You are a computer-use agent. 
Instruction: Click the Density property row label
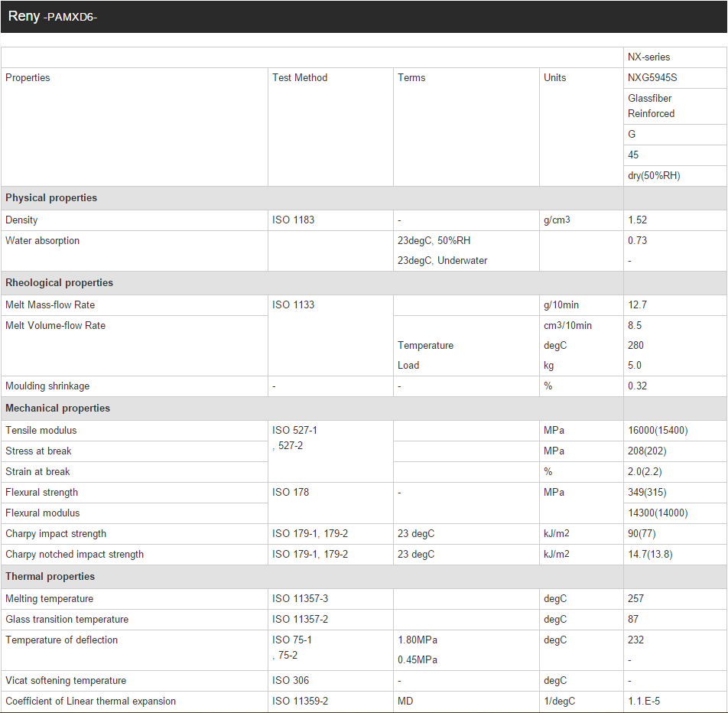21,220
